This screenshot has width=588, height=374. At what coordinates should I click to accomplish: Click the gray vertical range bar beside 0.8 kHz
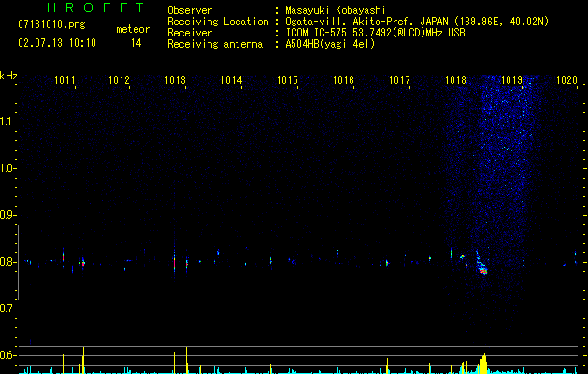18,263
